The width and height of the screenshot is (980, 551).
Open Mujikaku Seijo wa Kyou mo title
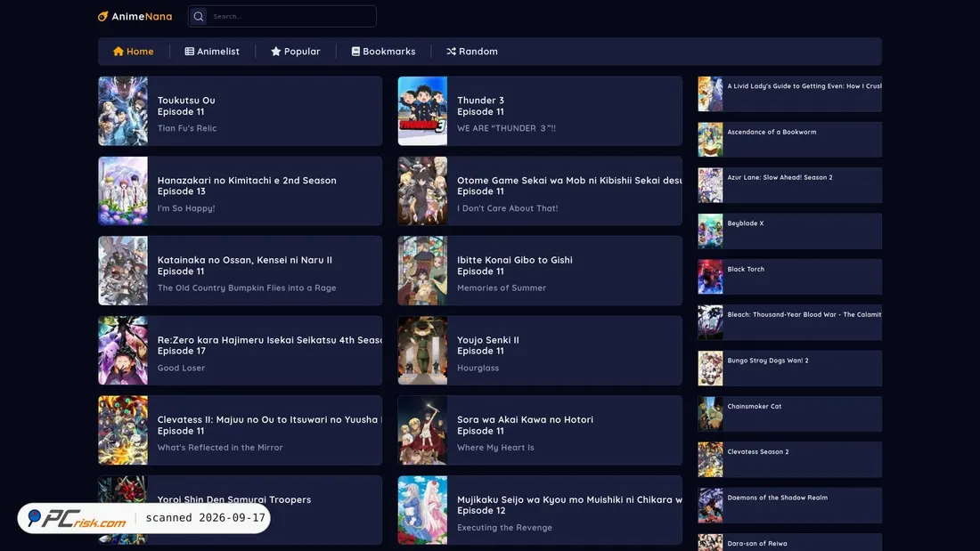(569, 499)
